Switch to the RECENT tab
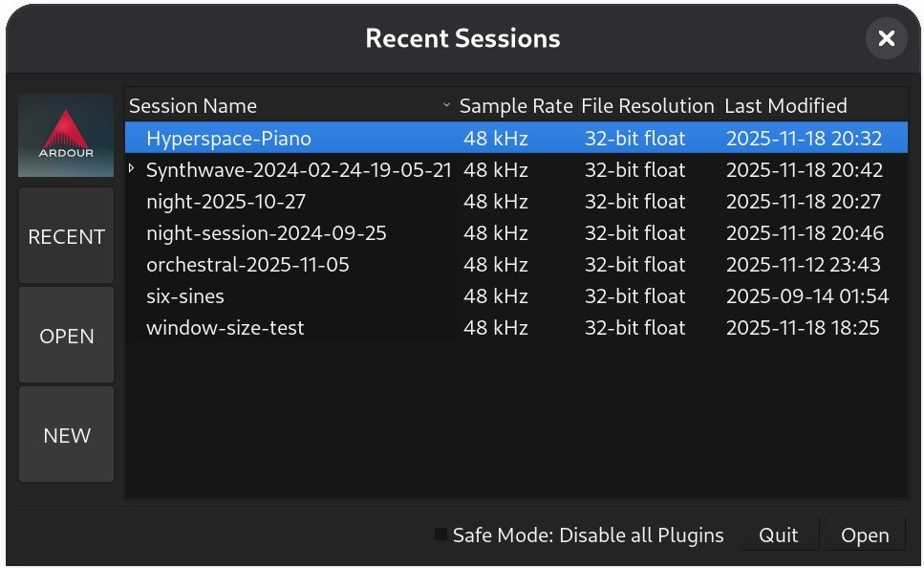The width and height of the screenshot is (924, 568). click(67, 236)
